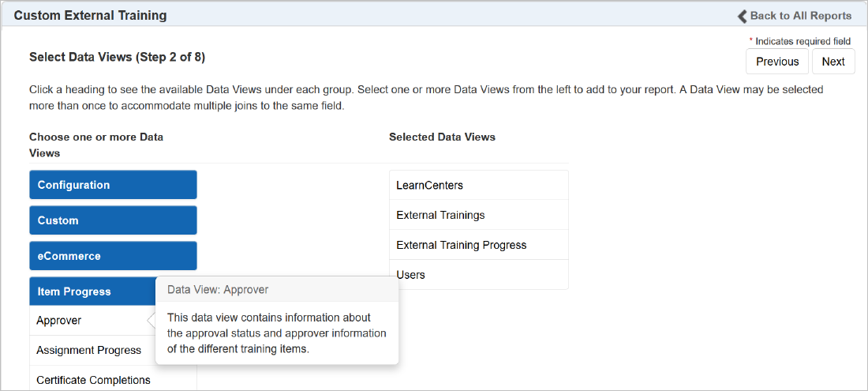Click the Selected Data Views column heading
868x391 pixels.
pos(442,137)
